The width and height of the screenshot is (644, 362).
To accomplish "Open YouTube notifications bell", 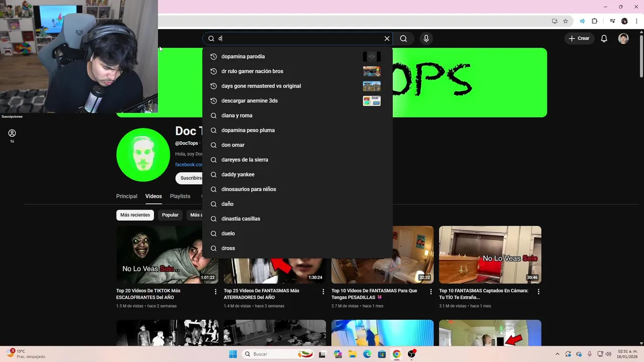I will click(604, 38).
